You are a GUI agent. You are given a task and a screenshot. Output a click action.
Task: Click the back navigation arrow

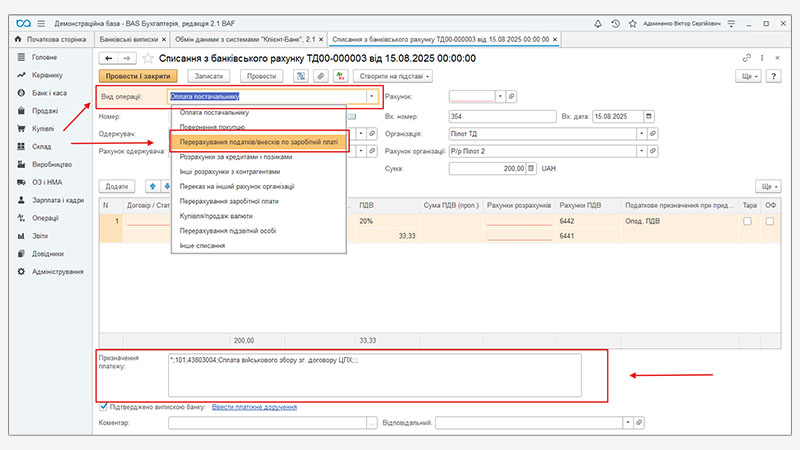tap(110, 58)
